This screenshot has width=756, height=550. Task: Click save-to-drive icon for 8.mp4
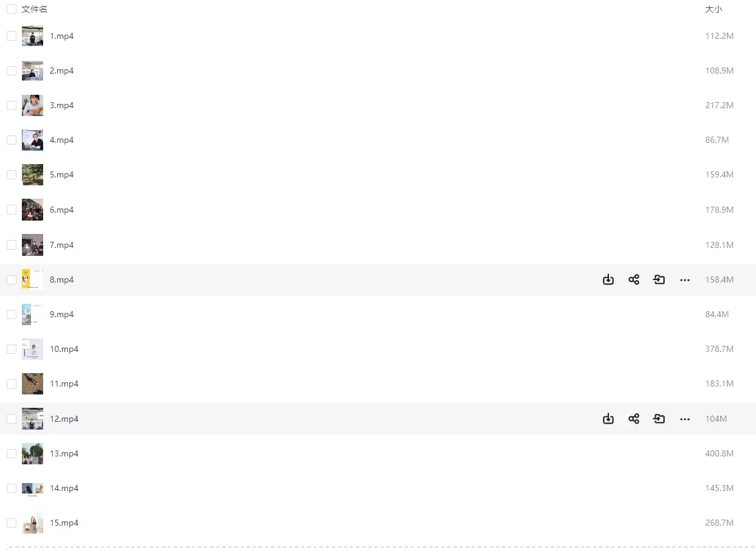pyautogui.click(x=659, y=280)
